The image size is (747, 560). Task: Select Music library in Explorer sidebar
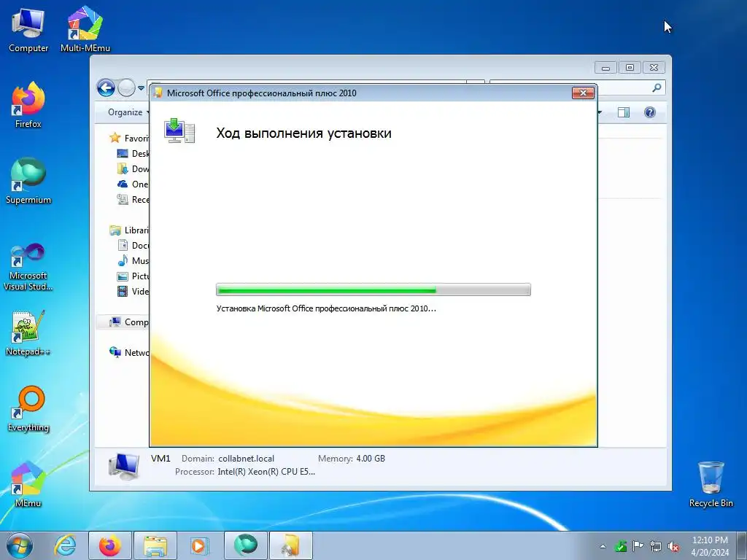133,260
